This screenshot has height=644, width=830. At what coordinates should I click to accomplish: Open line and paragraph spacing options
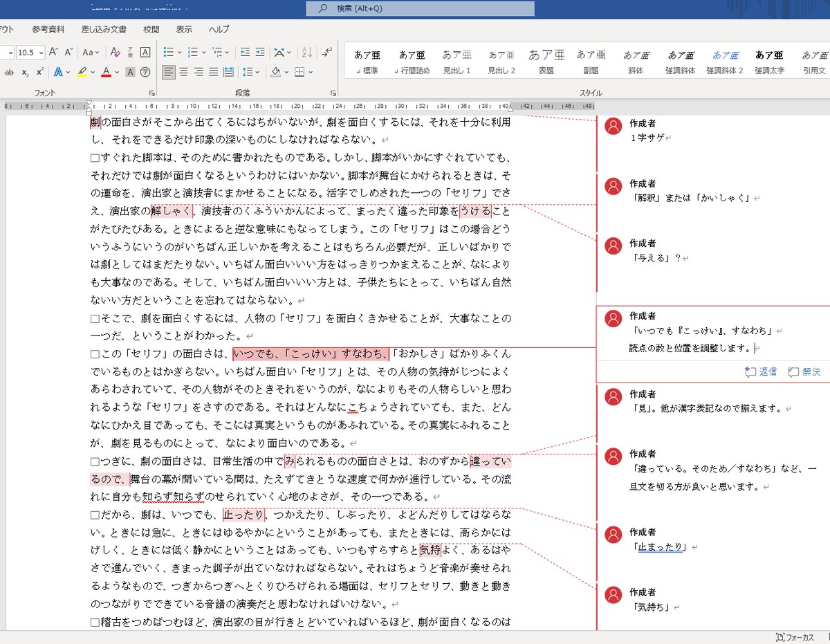[x=247, y=72]
